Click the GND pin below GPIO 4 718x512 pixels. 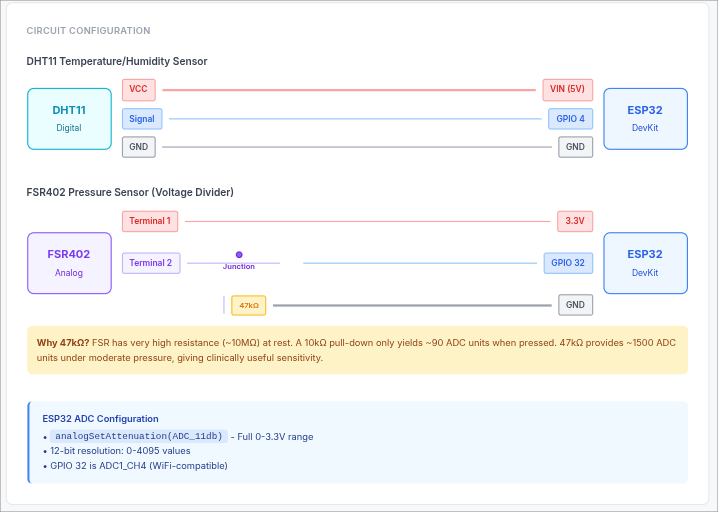(575, 147)
